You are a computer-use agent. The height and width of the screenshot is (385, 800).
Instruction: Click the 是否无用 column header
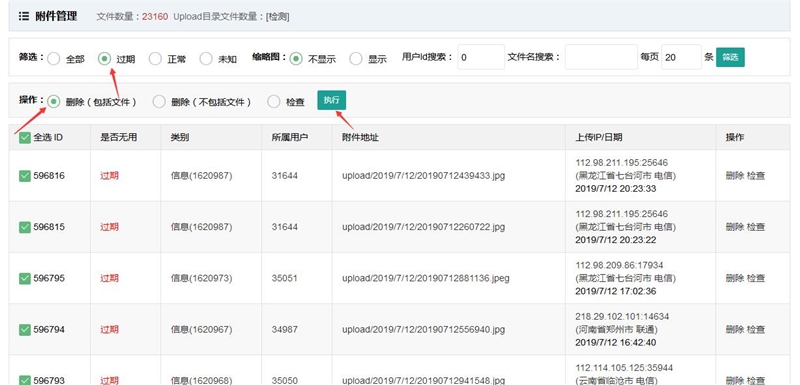118,138
